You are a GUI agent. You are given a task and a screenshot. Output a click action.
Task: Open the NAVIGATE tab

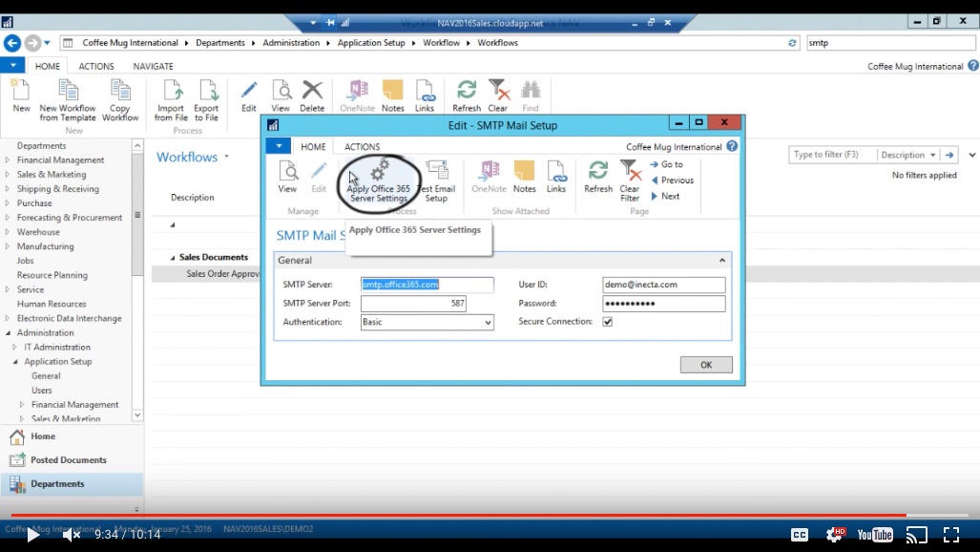153,66
